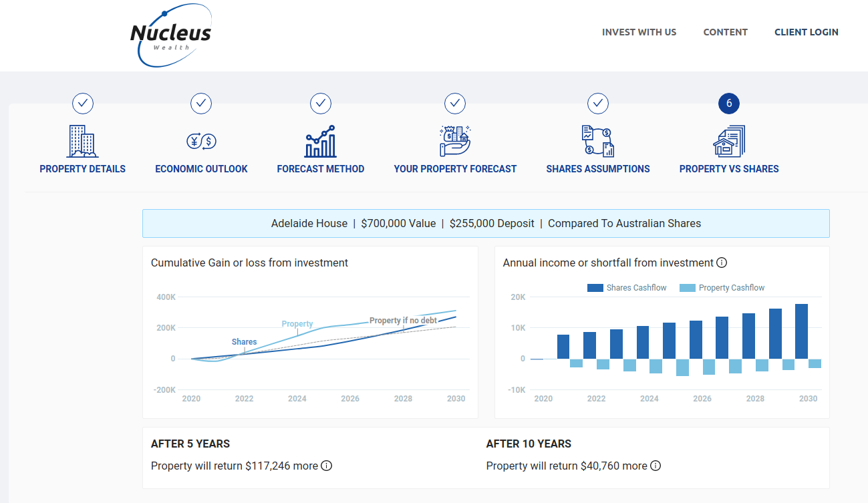Click the step 6 number badge
Image resolution: width=868 pixels, height=503 pixels.
click(729, 104)
